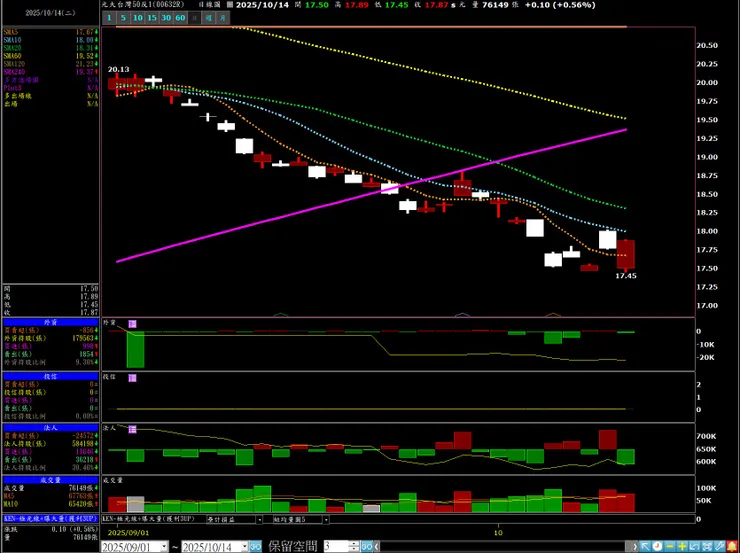Click the horizontal scrollbar left arrow
This screenshot has height=553, width=740.
click(377, 547)
